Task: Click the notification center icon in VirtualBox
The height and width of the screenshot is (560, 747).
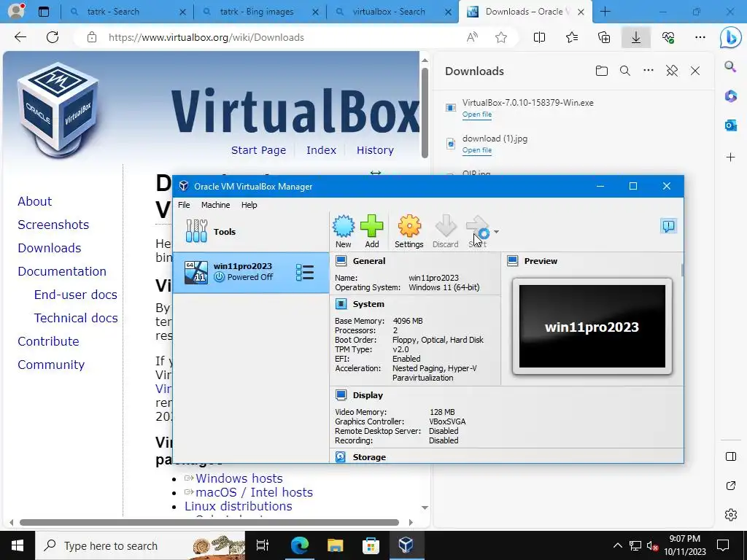Action: click(668, 226)
